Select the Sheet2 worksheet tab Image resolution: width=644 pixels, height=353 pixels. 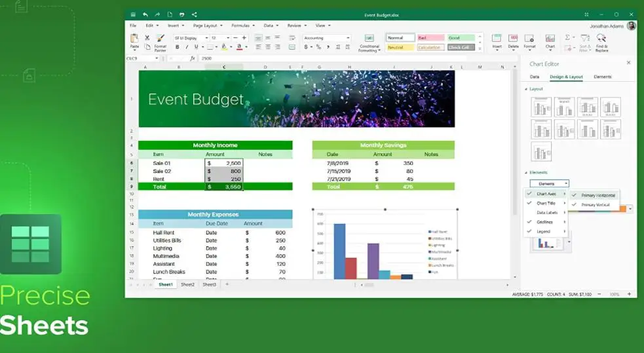point(187,285)
